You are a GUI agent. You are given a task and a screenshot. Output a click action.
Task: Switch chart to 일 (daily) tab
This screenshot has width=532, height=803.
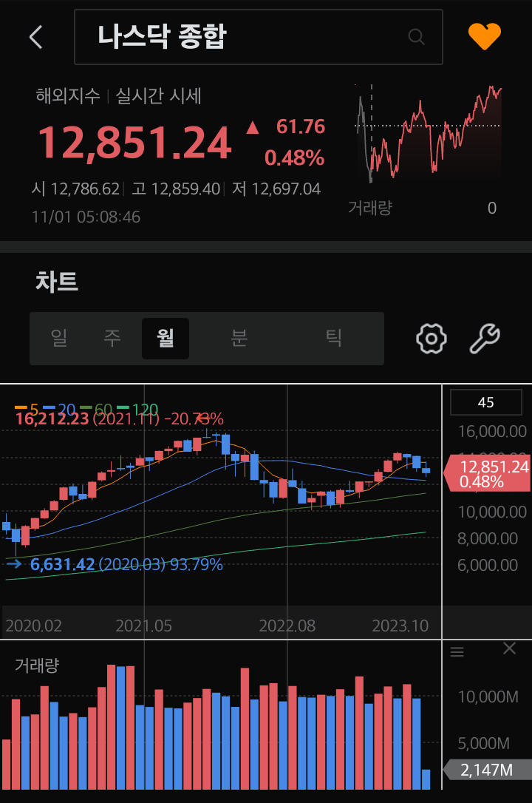59,338
